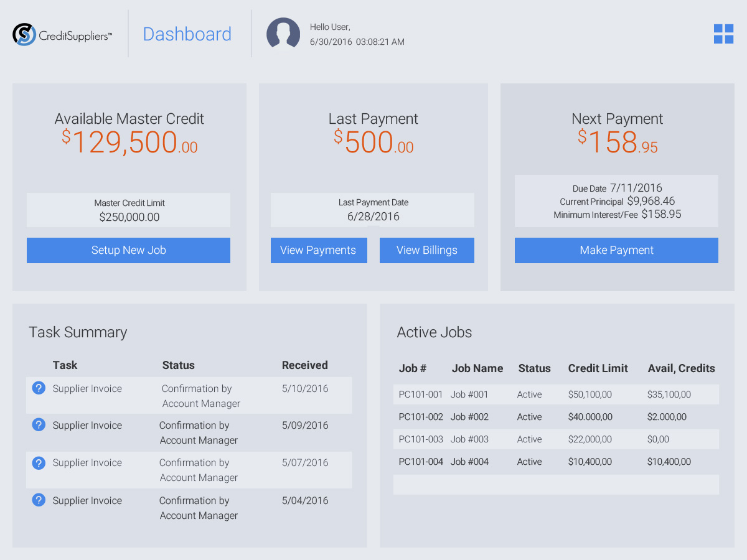
Task: Click the Received column header
Action: [x=304, y=365]
